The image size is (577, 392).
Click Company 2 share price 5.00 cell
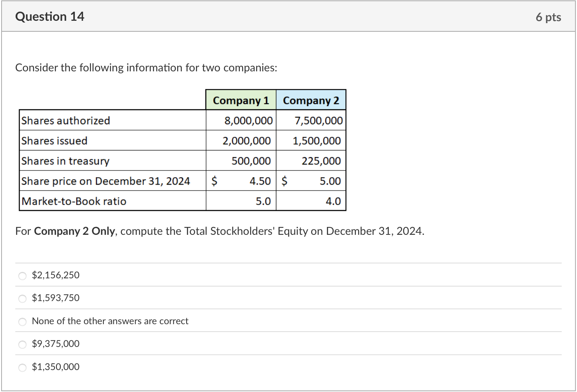click(311, 181)
